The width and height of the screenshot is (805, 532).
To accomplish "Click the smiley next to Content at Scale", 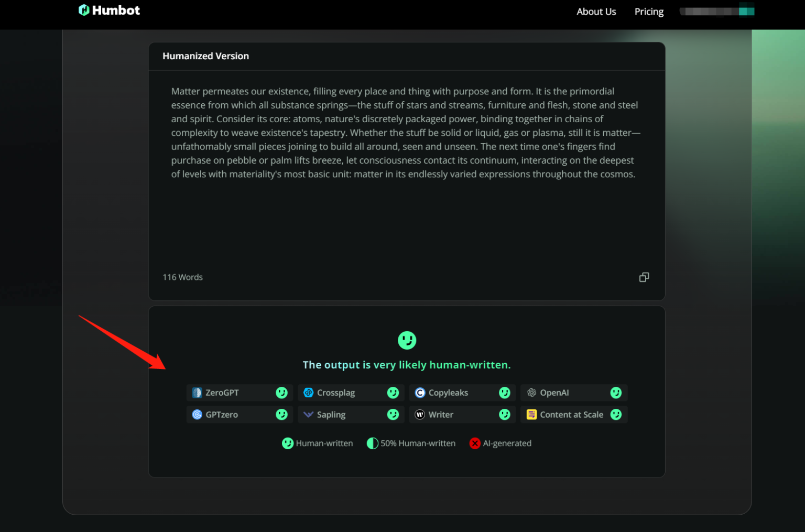I will [x=616, y=415].
